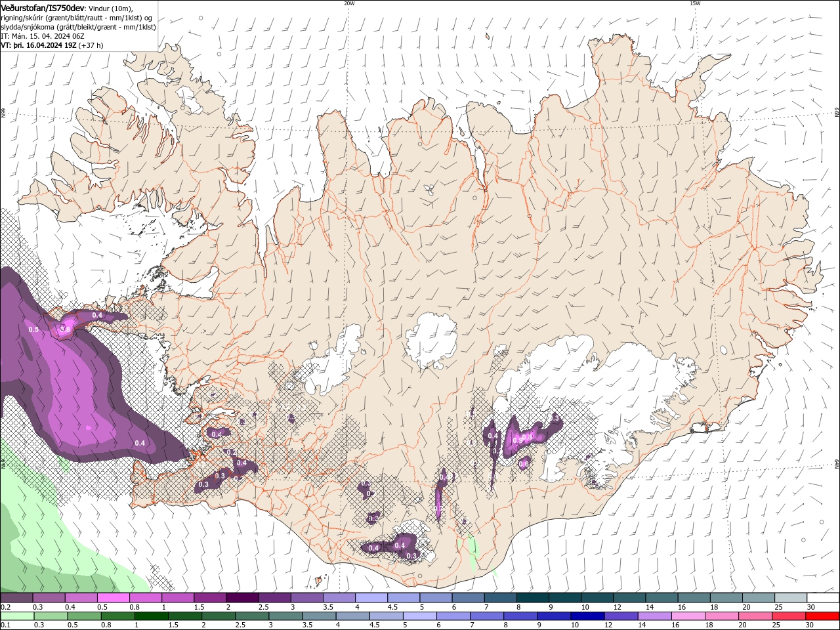The height and width of the screenshot is (630, 840).
Task: Click the '0.6' precipitation value on map
Action: [x=524, y=464]
